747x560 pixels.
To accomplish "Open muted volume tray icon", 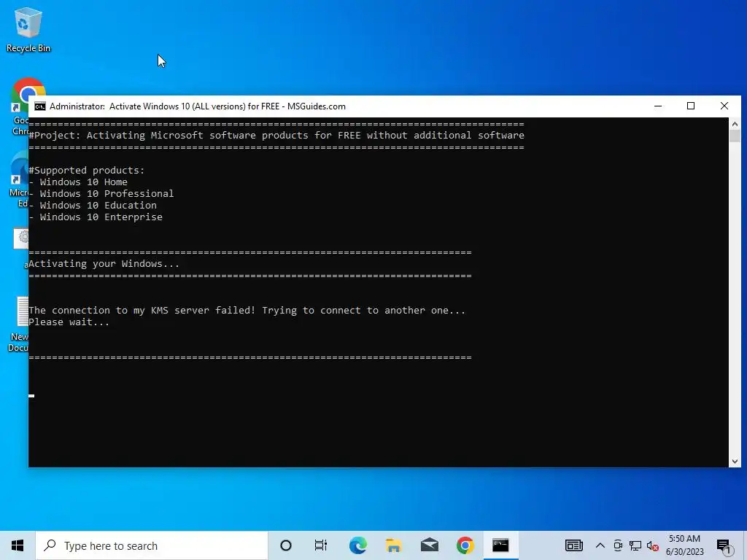I will point(653,546).
